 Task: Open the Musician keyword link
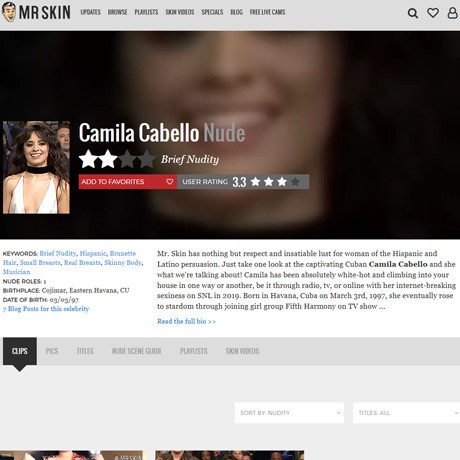(16, 272)
